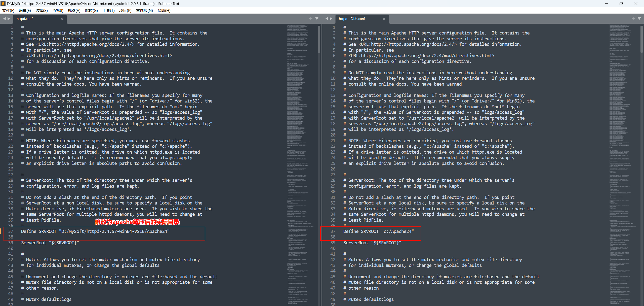Click line number 37 in left gutter
This screenshot has width=644, height=306.
tap(11, 231)
